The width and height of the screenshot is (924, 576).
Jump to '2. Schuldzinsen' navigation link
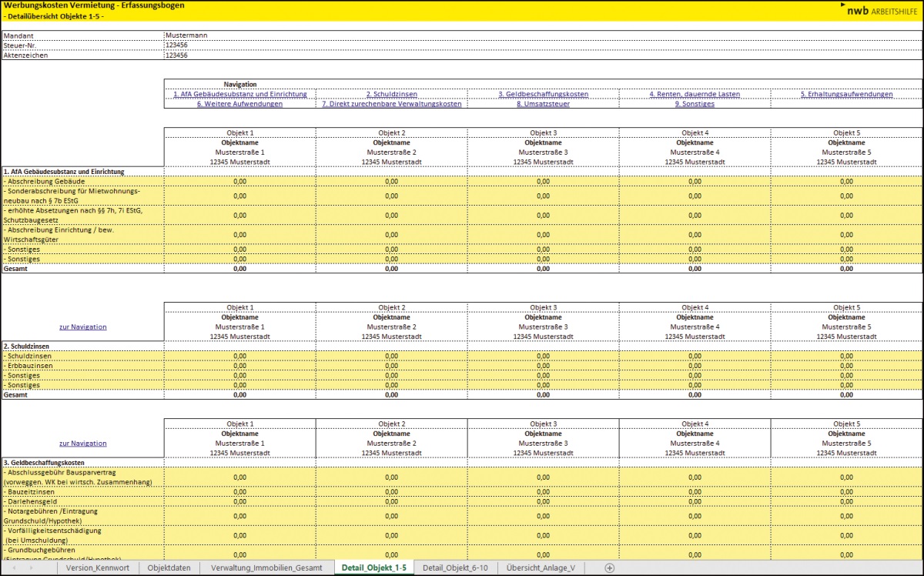[391, 94]
